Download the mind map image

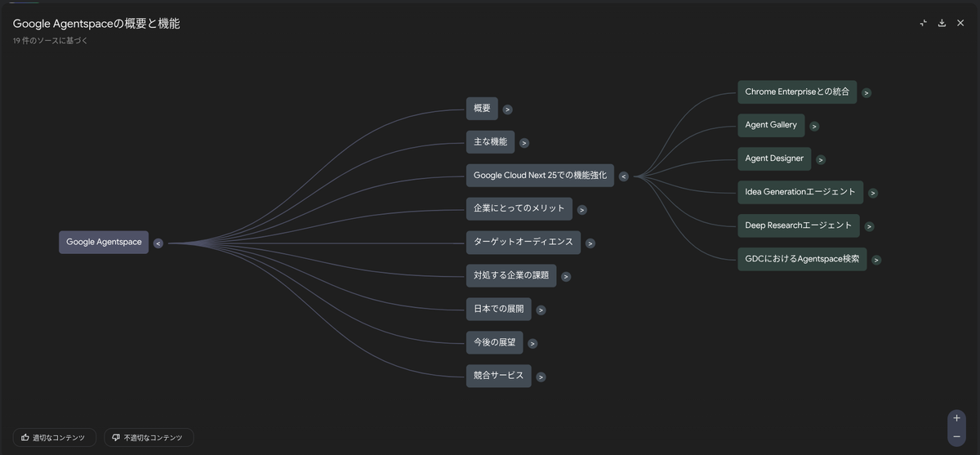[942, 23]
